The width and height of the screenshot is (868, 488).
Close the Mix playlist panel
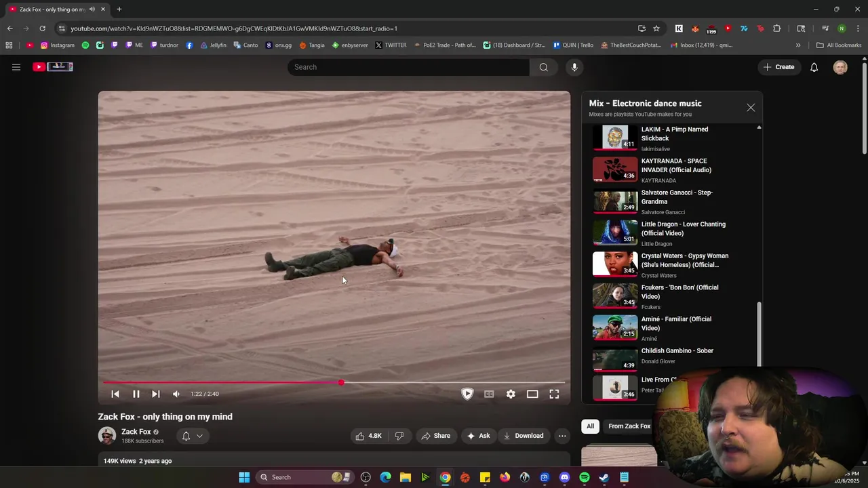(751, 108)
